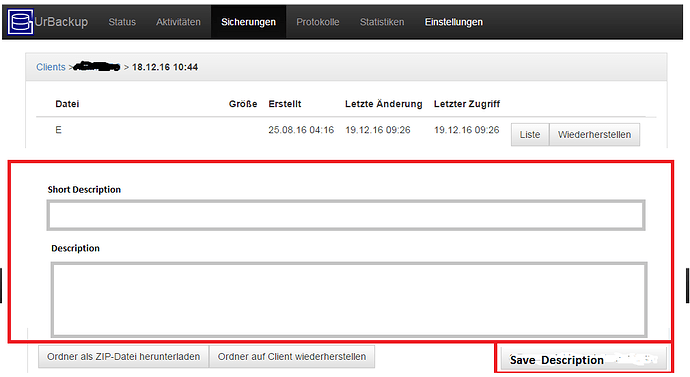Follow the Clients breadcrumb link
The image size is (690, 377).
click(51, 67)
